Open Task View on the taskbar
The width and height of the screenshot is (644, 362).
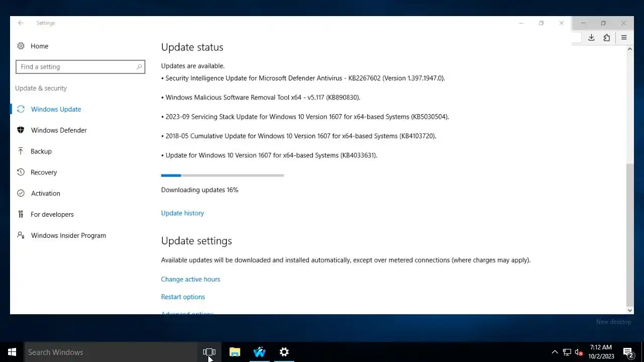[x=209, y=352]
